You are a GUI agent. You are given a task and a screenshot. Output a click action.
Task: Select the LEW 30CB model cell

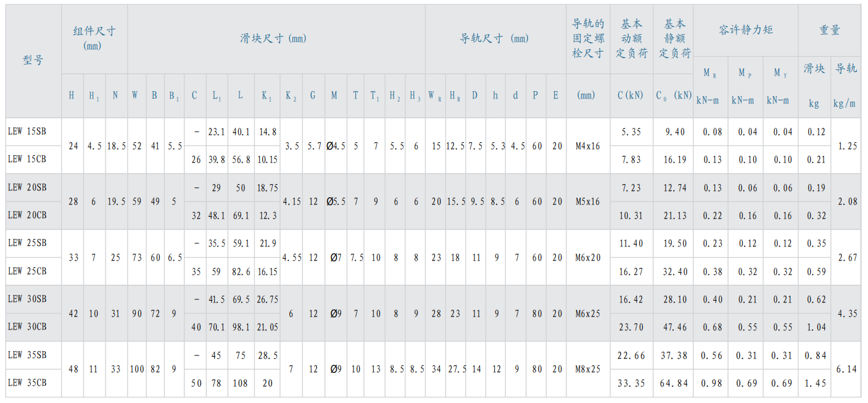pyautogui.click(x=27, y=327)
